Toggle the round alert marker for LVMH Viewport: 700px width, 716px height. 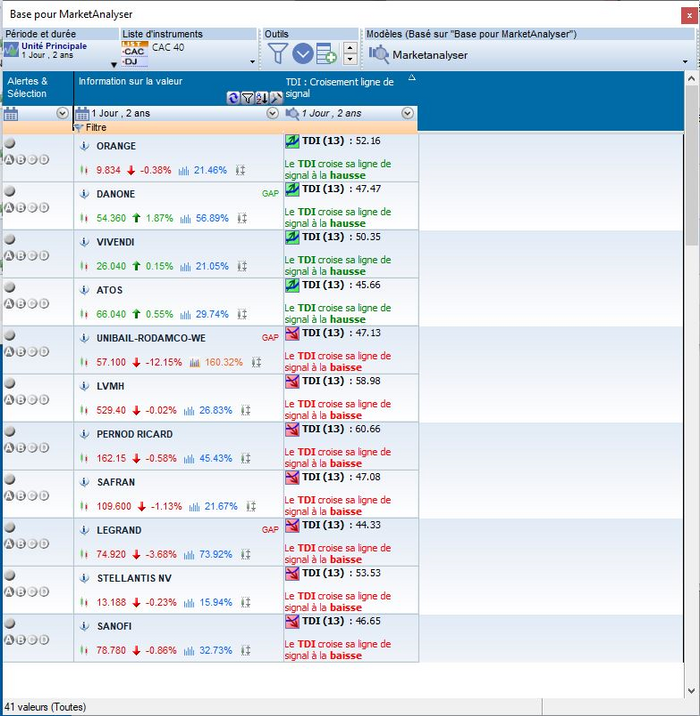pyautogui.click(x=10, y=383)
